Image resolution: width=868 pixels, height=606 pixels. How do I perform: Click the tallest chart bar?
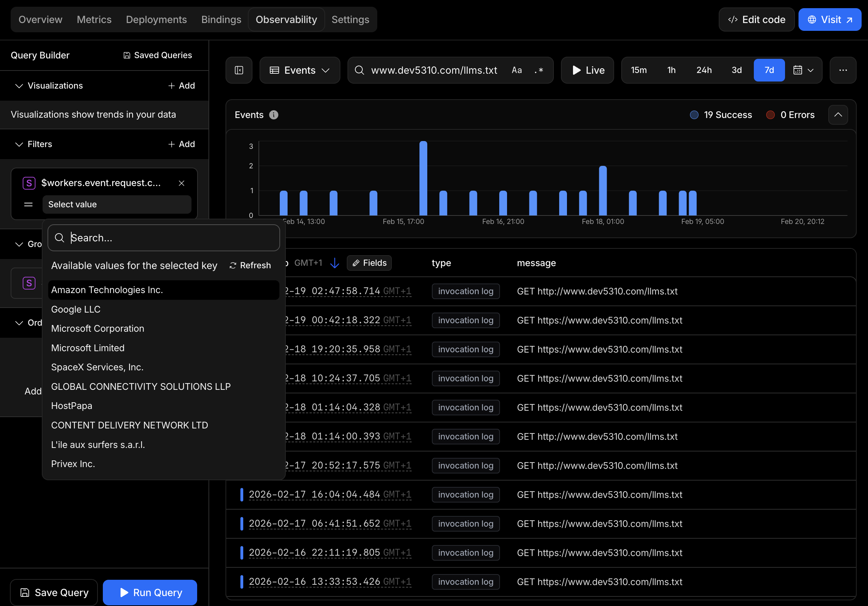tap(423, 178)
